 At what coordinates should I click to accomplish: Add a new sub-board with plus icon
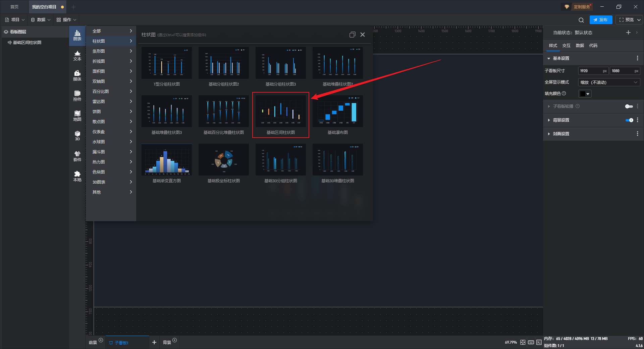[x=154, y=342]
